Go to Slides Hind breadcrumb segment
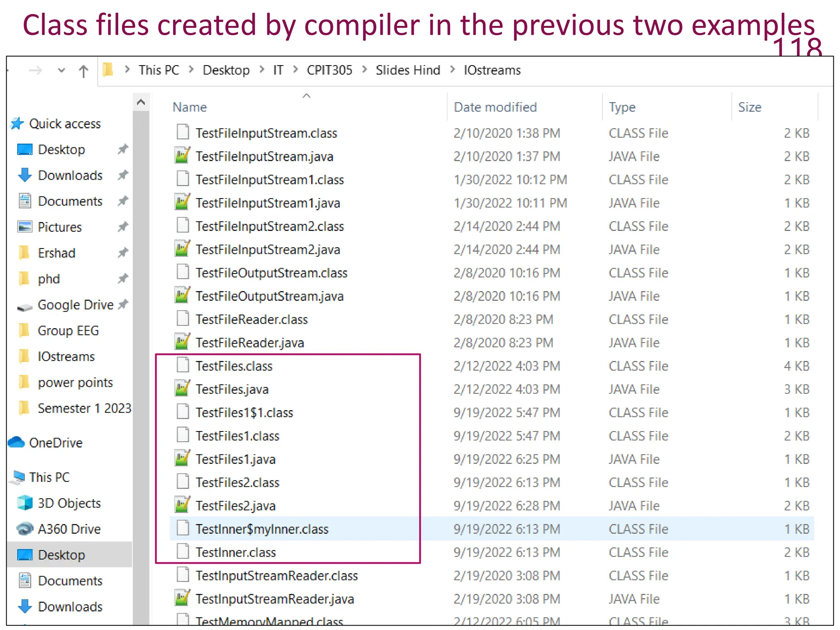 pos(408,70)
